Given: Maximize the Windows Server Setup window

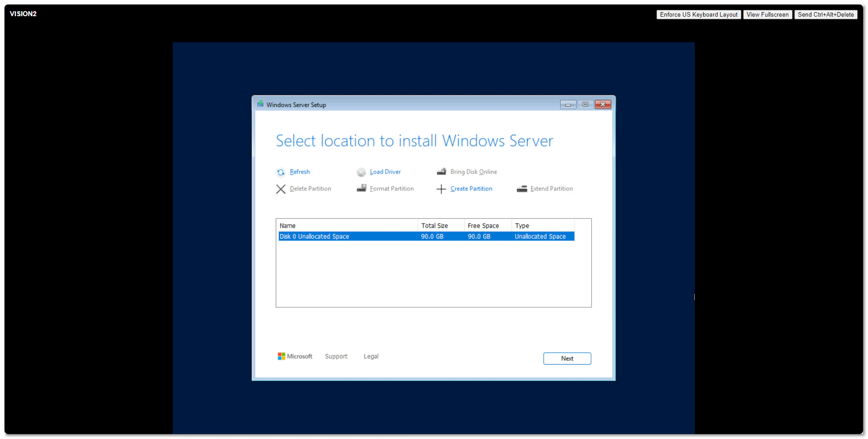Looking at the screenshot, I should pyautogui.click(x=586, y=105).
